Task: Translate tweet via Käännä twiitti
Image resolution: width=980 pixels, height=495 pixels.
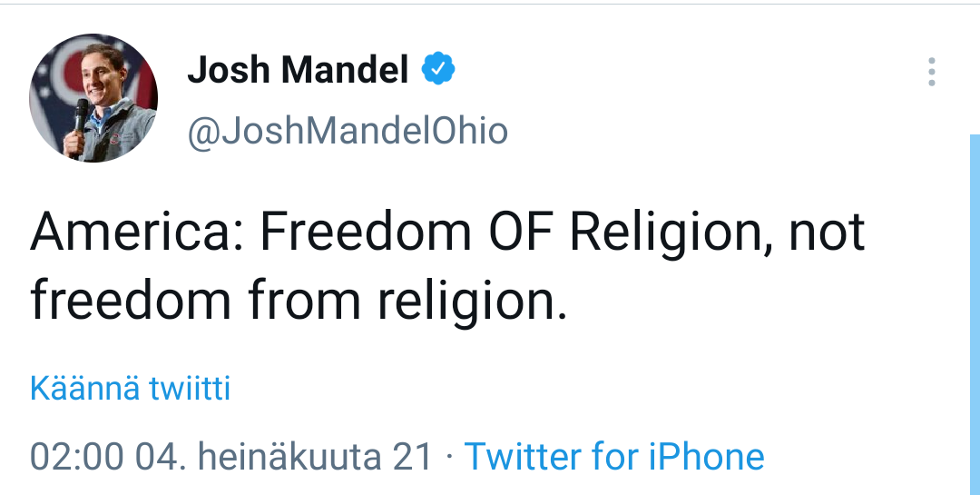Action: click(x=130, y=389)
